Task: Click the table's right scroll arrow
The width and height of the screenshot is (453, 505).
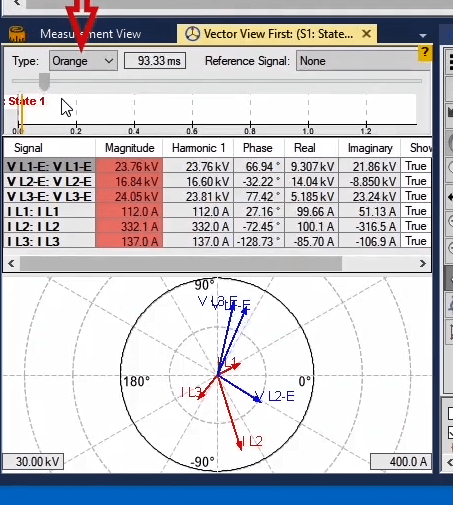Action: pyautogui.click(x=423, y=264)
